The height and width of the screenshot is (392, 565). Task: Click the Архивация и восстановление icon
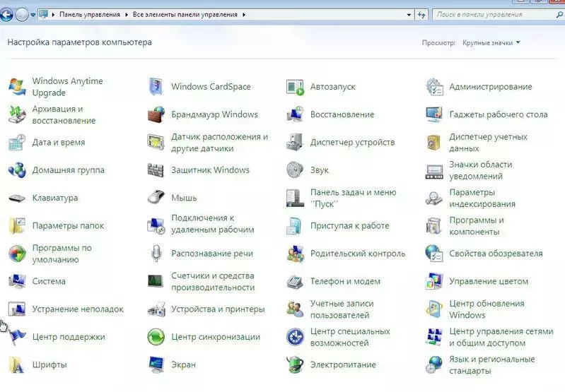click(17, 114)
